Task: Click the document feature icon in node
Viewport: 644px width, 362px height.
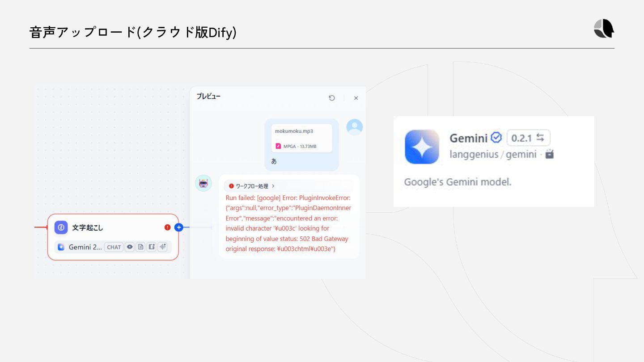Action: point(140,247)
